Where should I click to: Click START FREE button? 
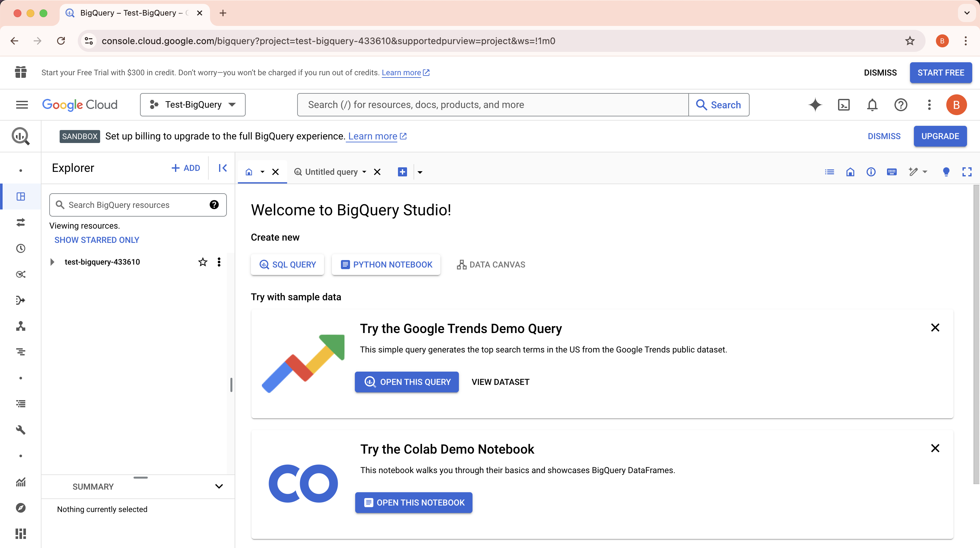(940, 72)
